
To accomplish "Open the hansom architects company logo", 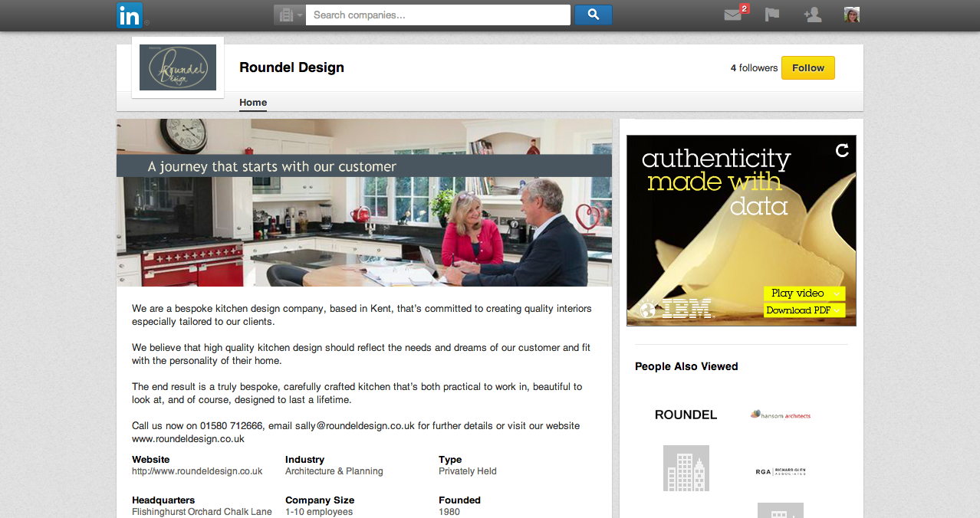I will click(x=781, y=415).
